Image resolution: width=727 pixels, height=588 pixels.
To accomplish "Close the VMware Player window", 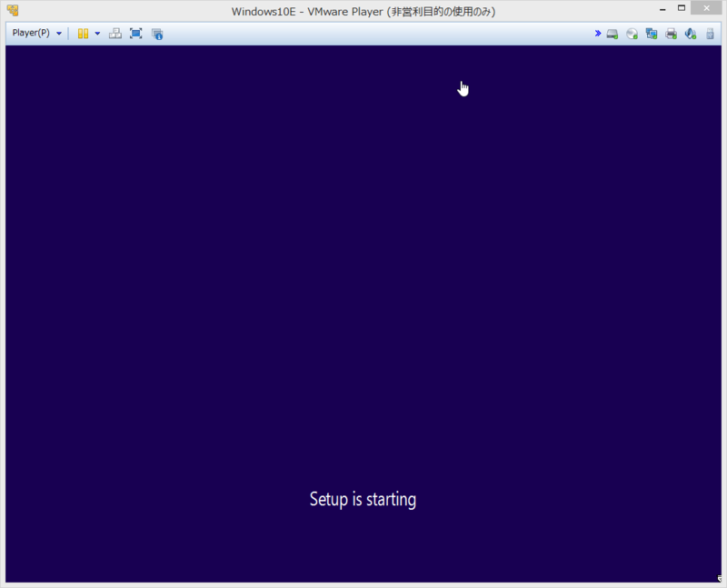I will tap(706, 8).
